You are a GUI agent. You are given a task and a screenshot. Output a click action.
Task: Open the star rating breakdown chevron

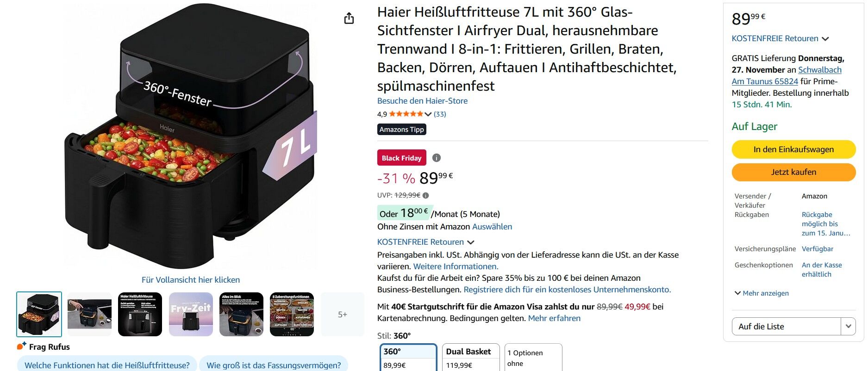point(428,114)
